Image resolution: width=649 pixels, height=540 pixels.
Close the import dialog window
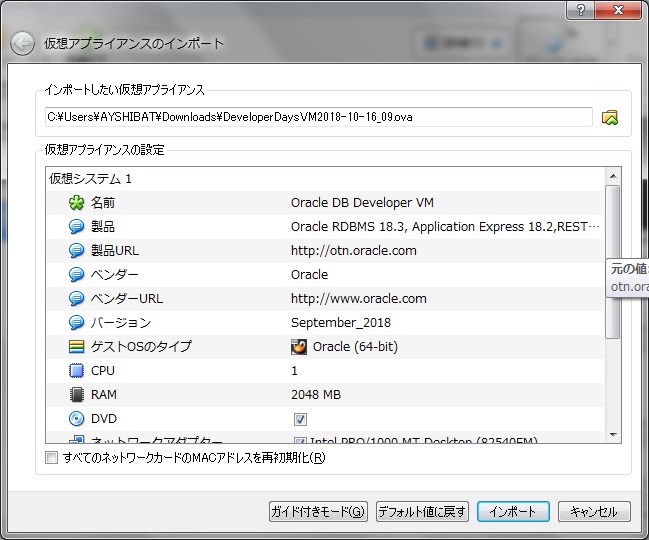pos(618,10)
